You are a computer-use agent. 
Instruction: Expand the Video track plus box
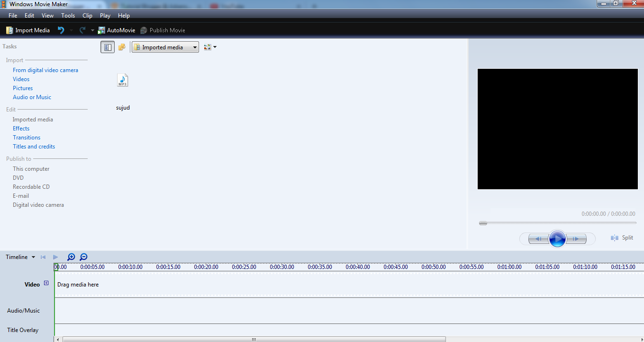click(46, 283)
